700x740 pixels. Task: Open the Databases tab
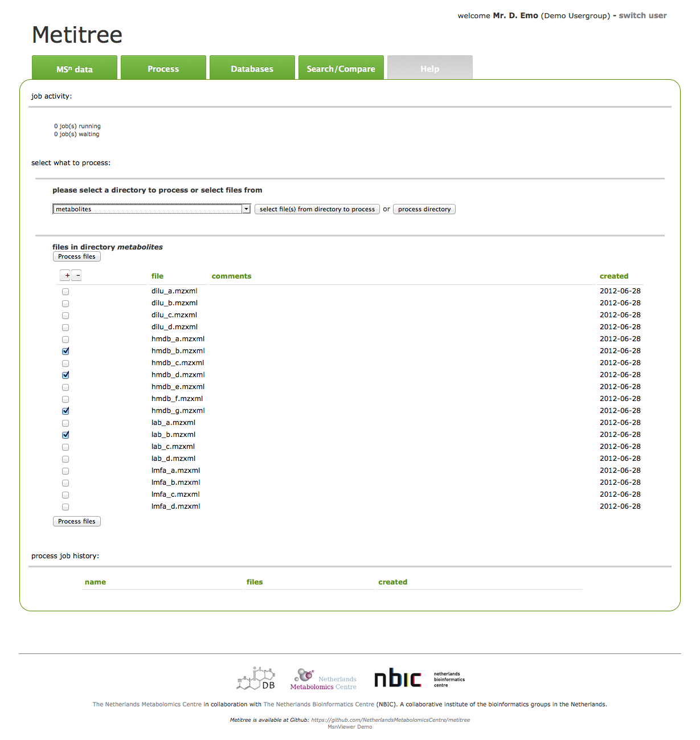pyautogui.click(x=252, y=68)
